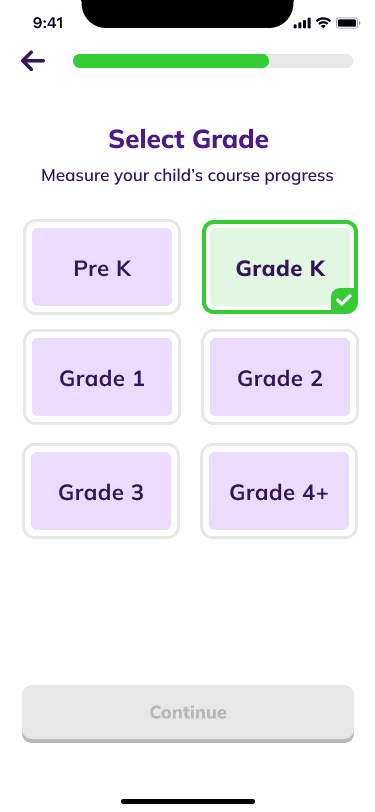The height and width of the screenshot is (812, 375).
Task: Pick the Grade 2 option
Action: pyautogui.click(x=280, y=377)
